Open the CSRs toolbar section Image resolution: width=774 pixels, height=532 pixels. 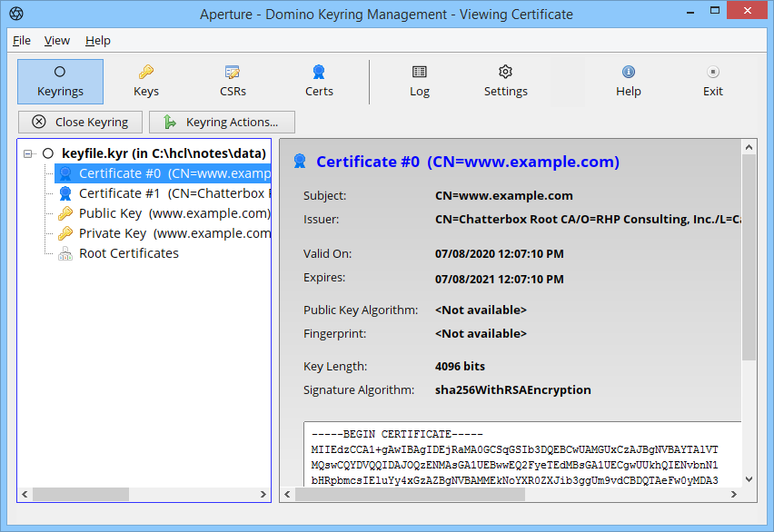[233, 82]
